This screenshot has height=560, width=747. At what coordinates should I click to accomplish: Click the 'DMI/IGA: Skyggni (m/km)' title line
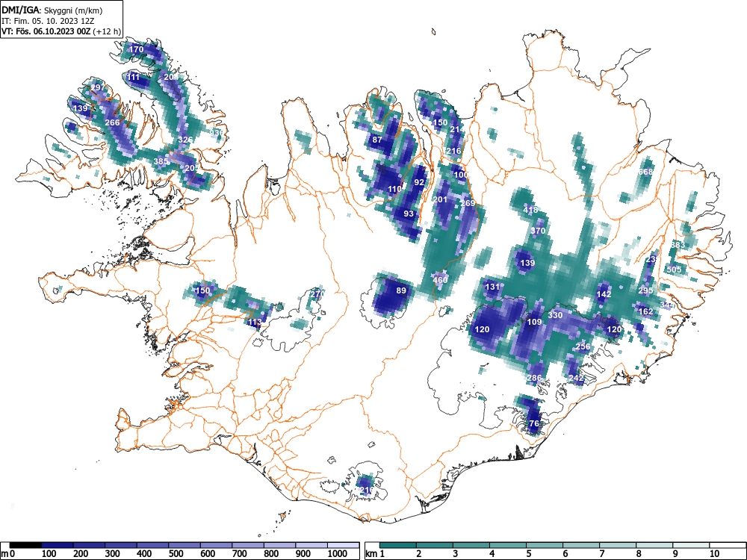(x=52, y=10)
